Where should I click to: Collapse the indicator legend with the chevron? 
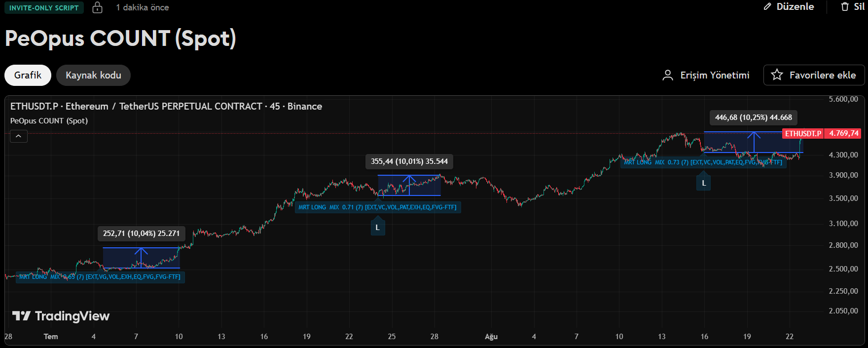[19, 136]
